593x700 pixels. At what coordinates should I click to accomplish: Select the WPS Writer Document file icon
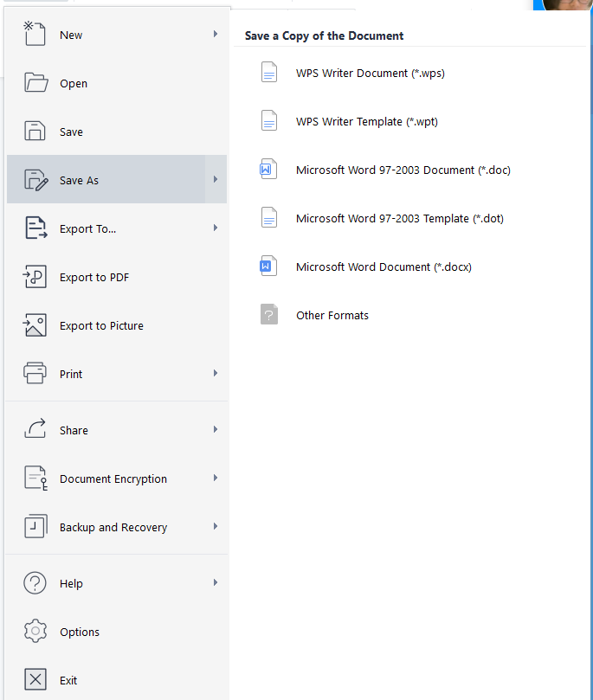pyautogui.click(x=269, y=73)
